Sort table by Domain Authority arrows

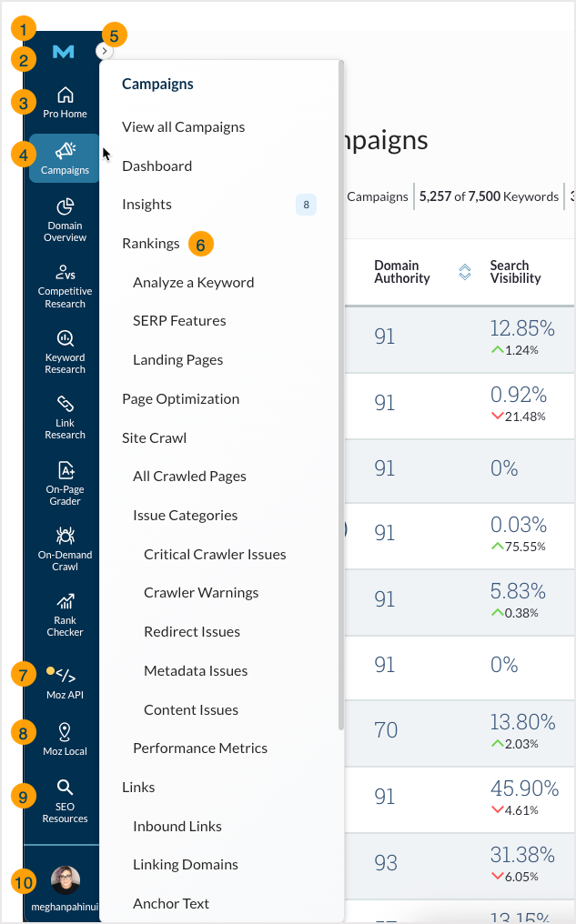tap(465, 272)
